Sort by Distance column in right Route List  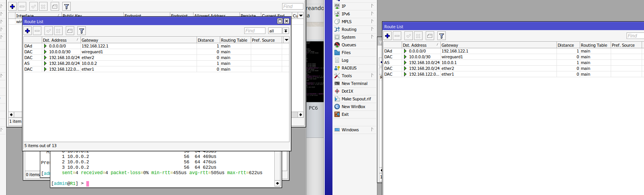[568, 45]
